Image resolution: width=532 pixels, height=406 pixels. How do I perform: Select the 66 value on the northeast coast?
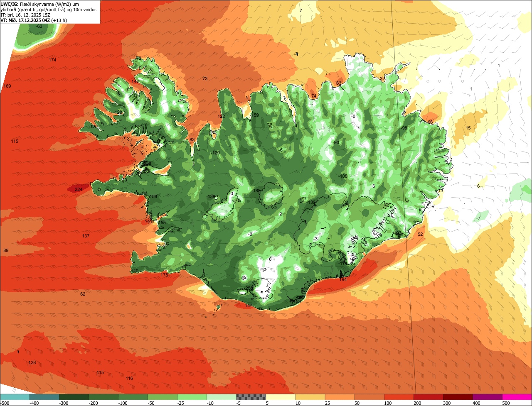(430, 122)
